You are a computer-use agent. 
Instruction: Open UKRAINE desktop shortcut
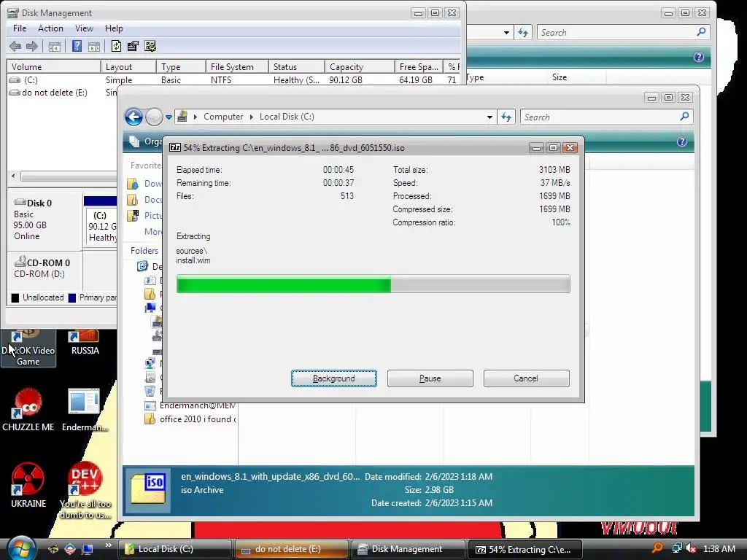pos(28,485)
